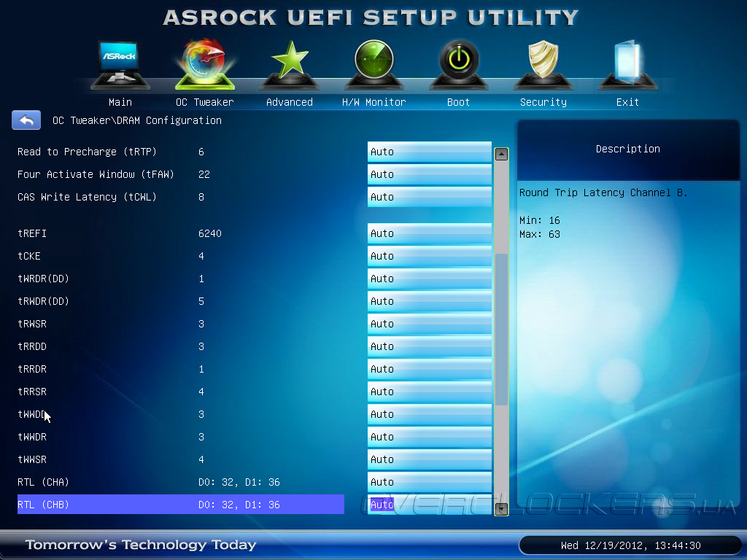Open RTL (CHA) Auto setting box
The image size is (747, 560).
[429, 482]
